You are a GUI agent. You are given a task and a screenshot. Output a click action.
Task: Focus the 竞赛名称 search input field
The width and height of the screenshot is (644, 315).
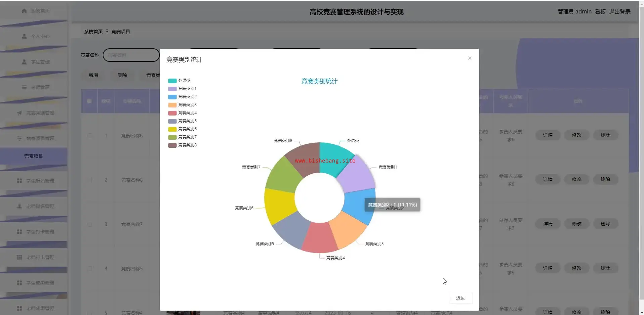tap(131, 55)
